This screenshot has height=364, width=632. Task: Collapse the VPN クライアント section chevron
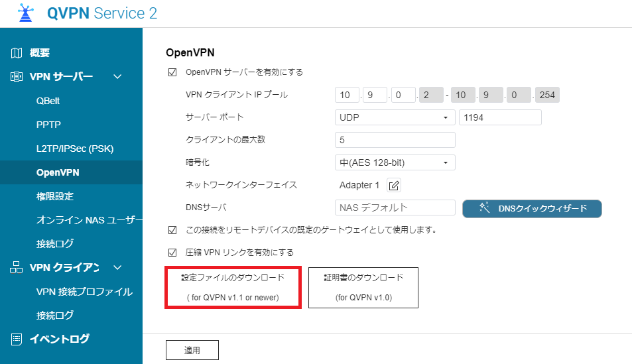pyautogui.click(x=117, y=267)
